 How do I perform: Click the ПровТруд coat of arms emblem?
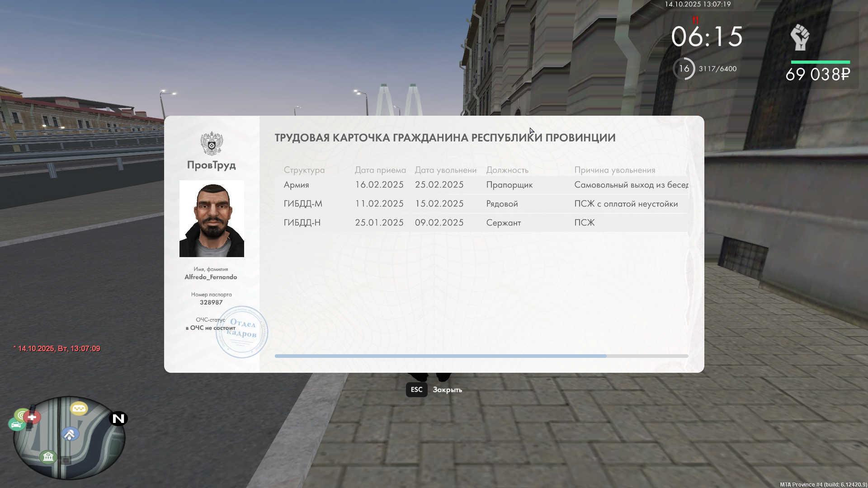click(x=212, y=144)
